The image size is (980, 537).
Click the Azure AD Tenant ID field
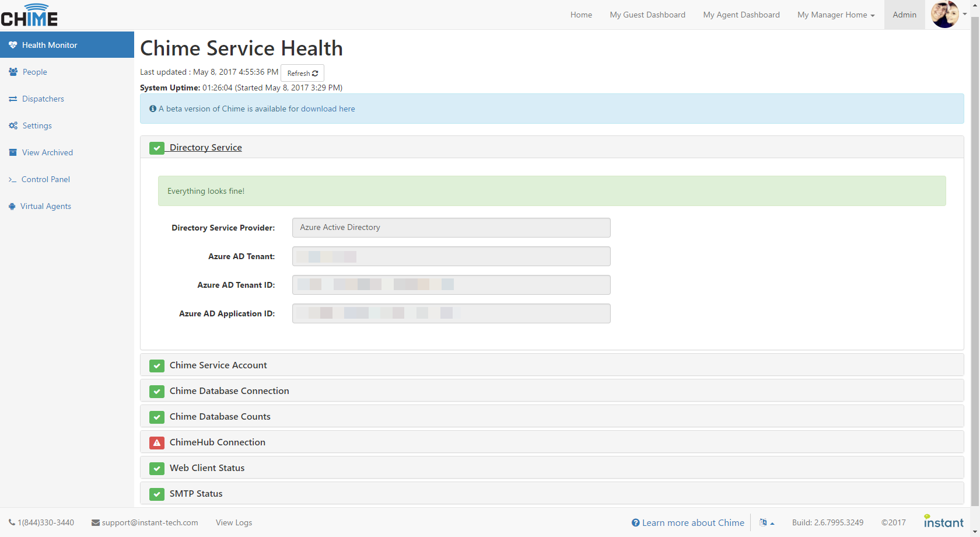tap(451, 285)
